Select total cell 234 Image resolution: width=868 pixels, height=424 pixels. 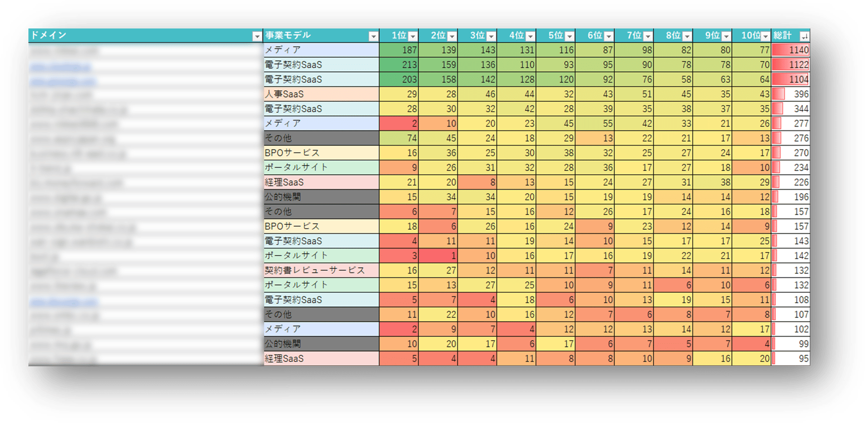791,168
